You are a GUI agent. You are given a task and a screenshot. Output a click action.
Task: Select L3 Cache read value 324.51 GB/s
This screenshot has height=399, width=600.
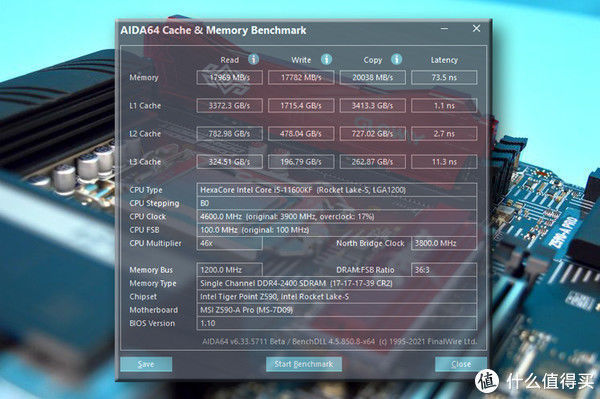pyautogui.click(x=230, y=162)
